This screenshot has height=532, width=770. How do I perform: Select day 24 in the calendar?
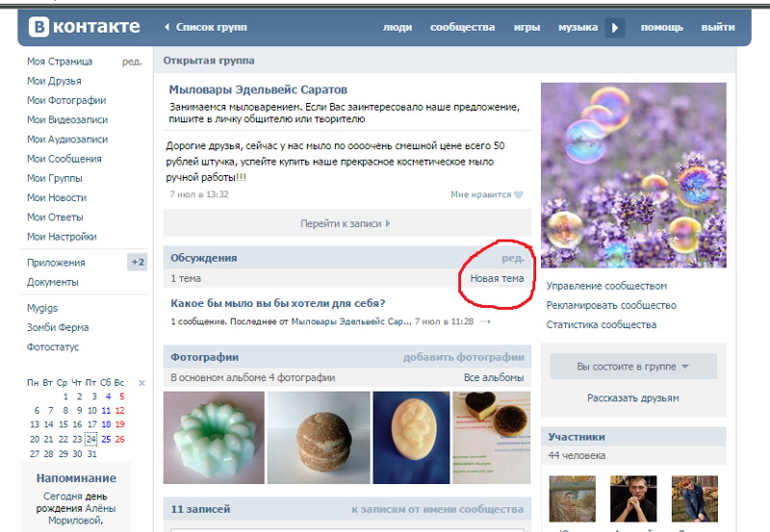click(91, 440)
